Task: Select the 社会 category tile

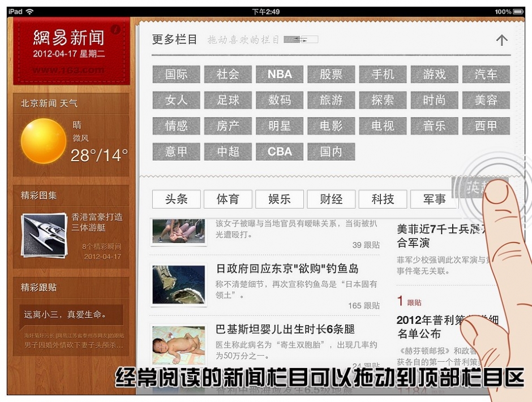Action: (228, 74)
